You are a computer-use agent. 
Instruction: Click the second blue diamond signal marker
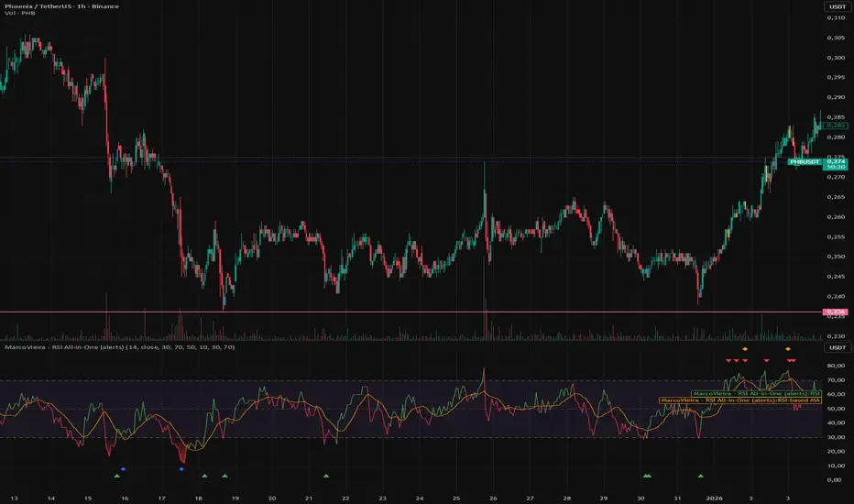pos(181,468)
